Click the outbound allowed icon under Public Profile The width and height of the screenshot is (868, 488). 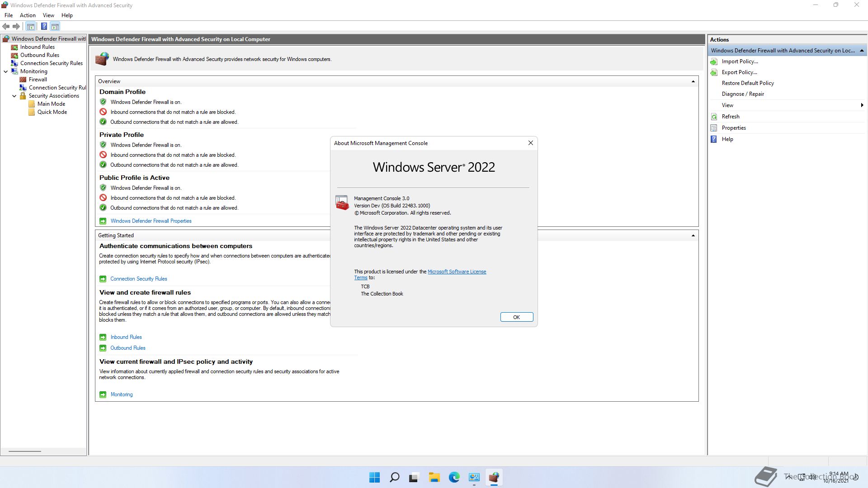click(x=103, y=208)
